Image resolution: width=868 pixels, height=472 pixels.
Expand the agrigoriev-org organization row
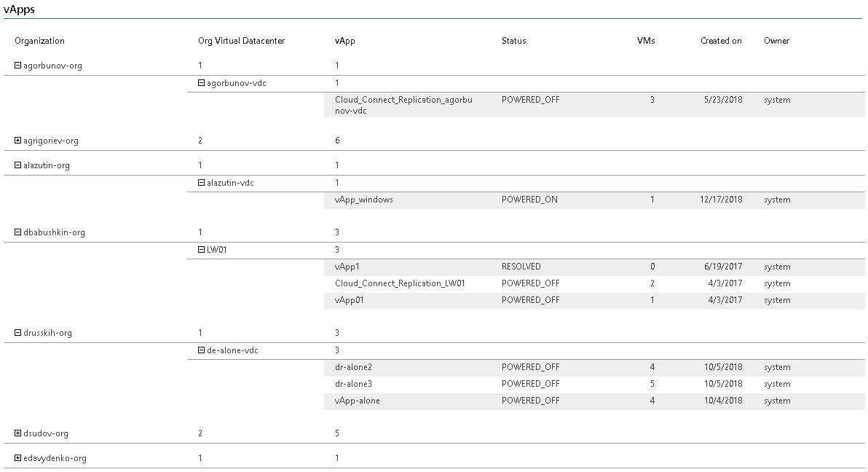click(18, 141)
